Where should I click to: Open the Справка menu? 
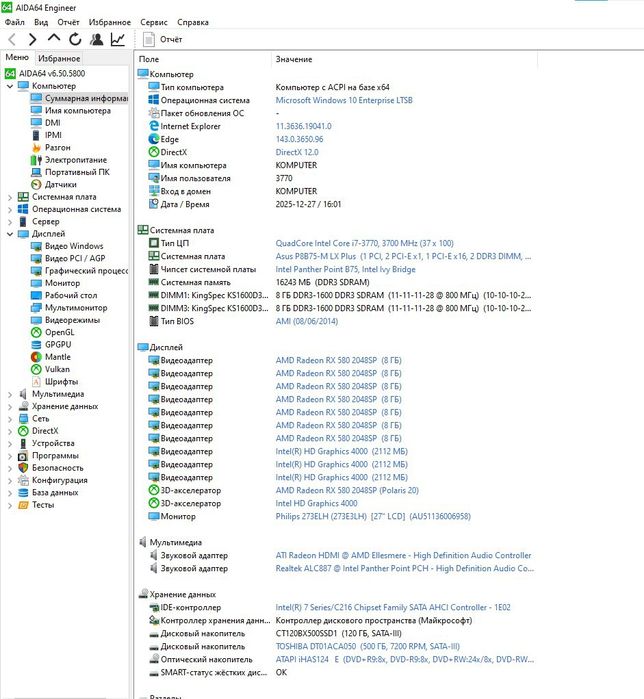tap(193, 22)
